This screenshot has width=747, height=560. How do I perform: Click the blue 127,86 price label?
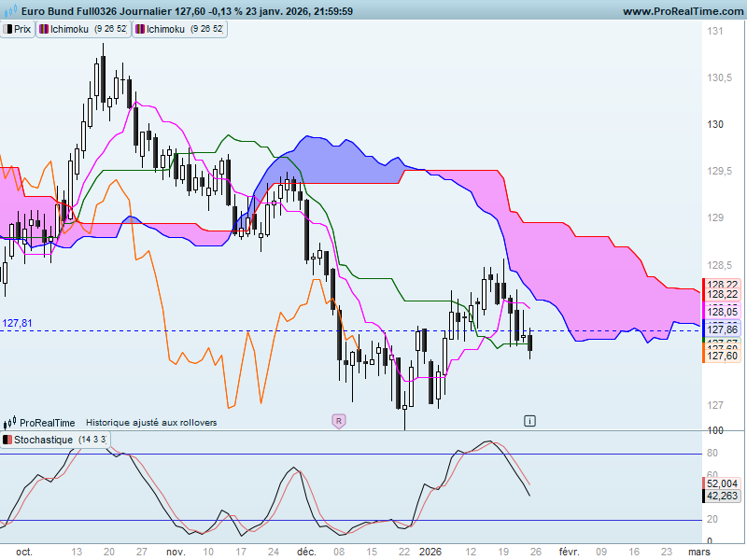pyautogui.click(x=722, y=329)
